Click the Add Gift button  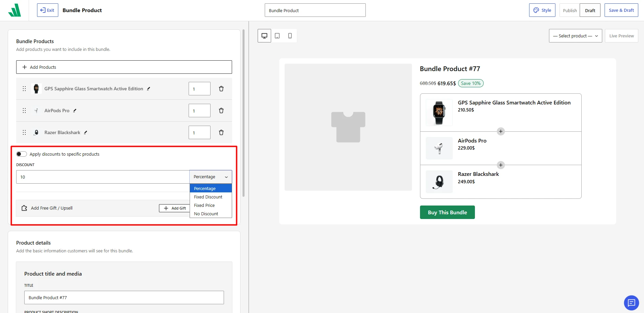click(x=174, y=208)
